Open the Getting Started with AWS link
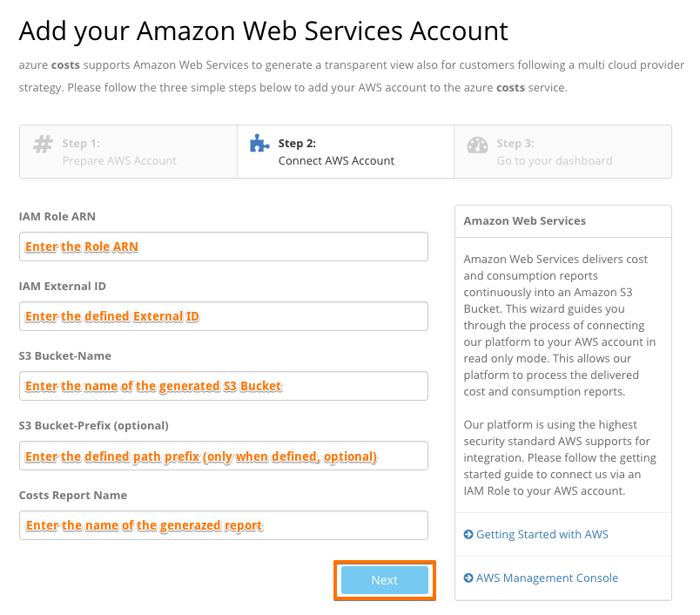The width and height of the screenshot is (700, 615). (542, 535)
